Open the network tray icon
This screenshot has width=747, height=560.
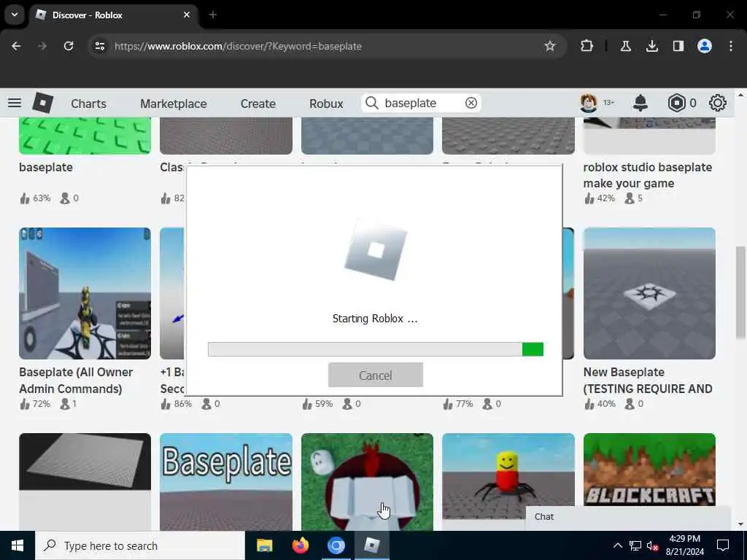point(635,545)
